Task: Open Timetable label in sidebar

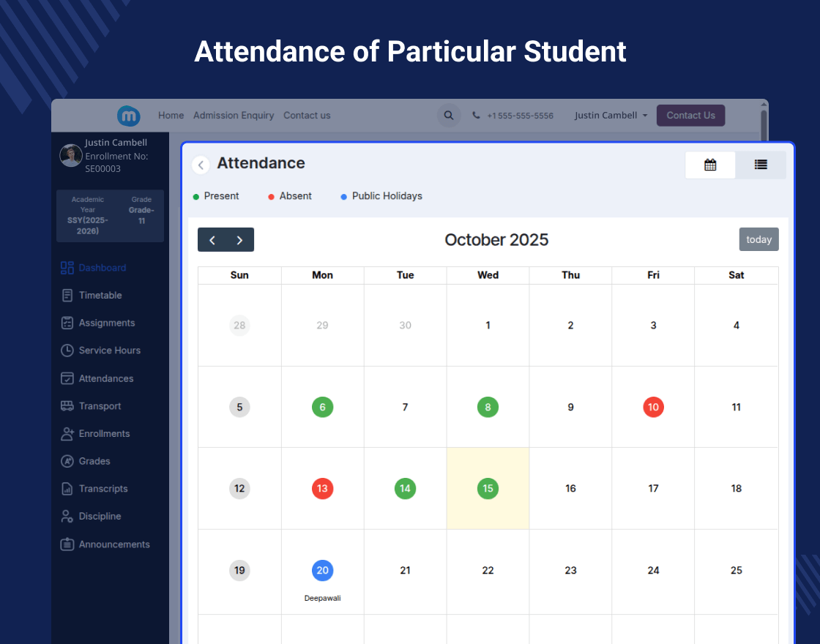Action: (x=100, y=296)
